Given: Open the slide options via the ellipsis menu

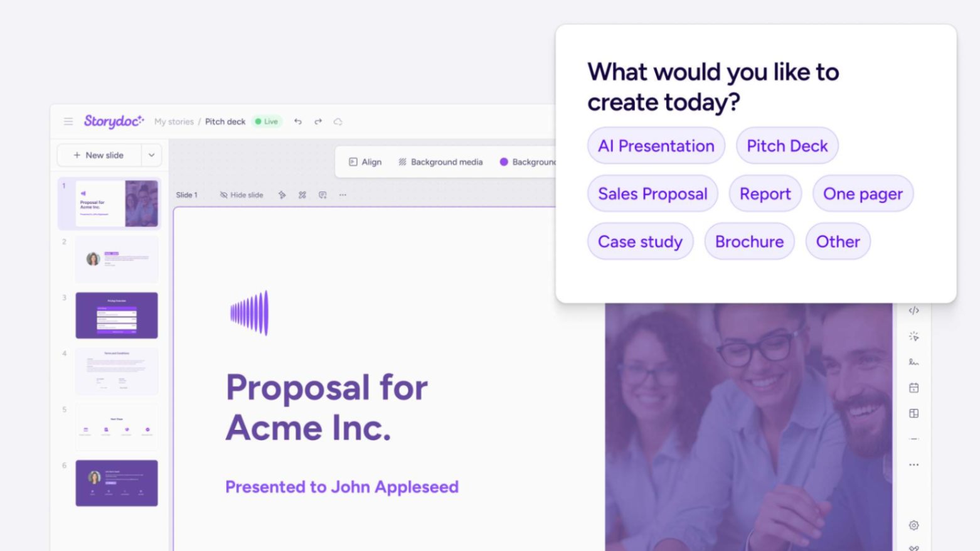Looking at the screenshot, I should 343,195.
